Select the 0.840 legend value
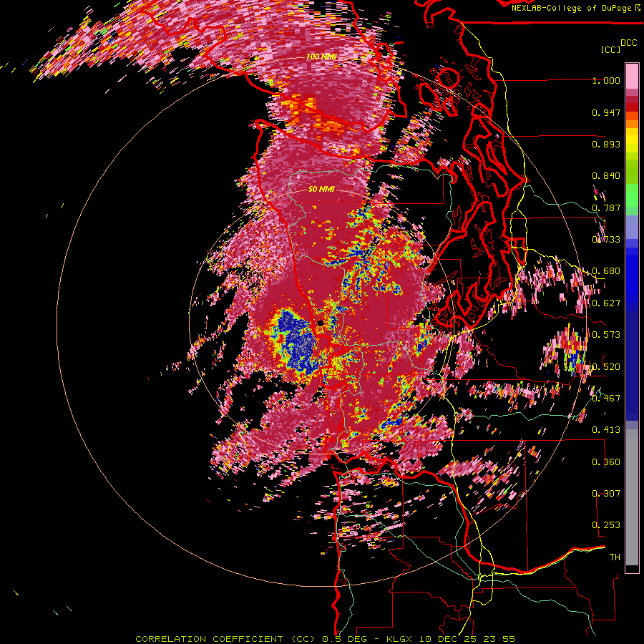644x644 pixels. 606,176
